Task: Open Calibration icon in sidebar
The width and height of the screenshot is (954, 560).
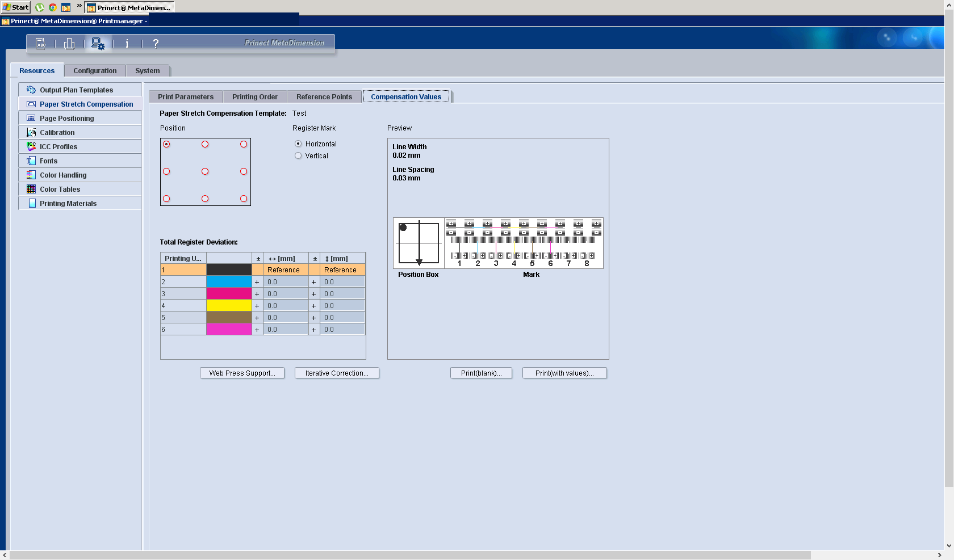Action: (31, 133)
